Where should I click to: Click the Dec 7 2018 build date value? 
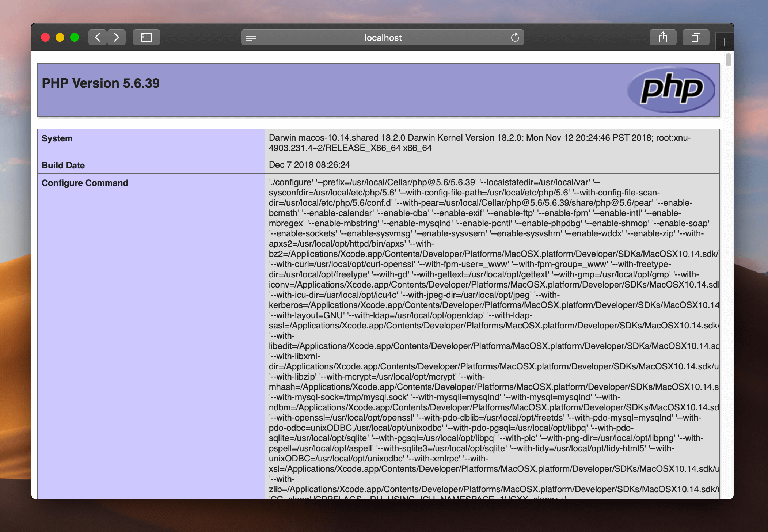(x=309, y=165)
